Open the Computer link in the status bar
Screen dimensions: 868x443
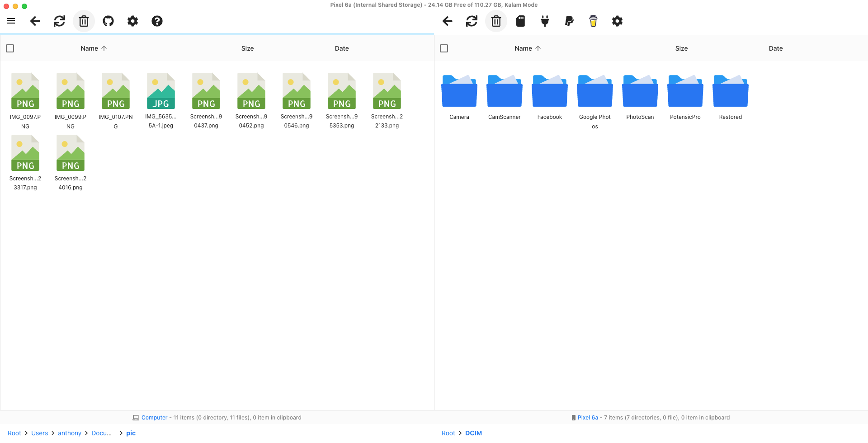click(154, 417)
